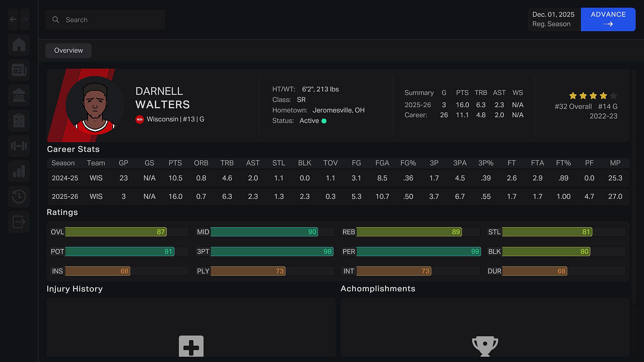Click the Wisconsin team logo badge
The image size is (644, 362).
click(140, 119)
